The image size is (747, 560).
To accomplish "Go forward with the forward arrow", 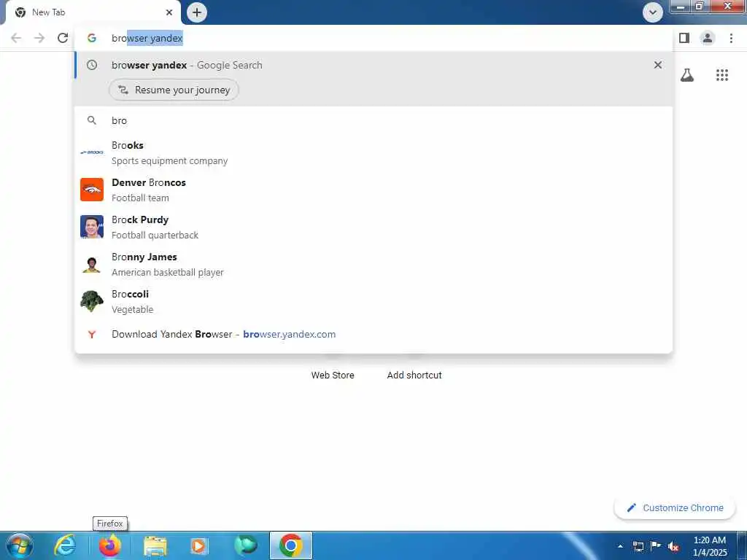I will tap(39, 38).
